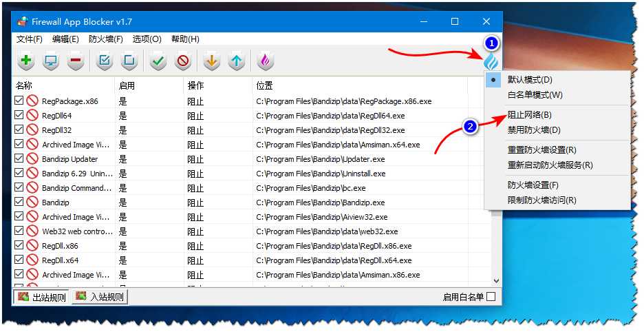Open the 防火墙(F) menu
Image resolution: width=644 pixels, height=332 pixels.
[x=106, y=39]
